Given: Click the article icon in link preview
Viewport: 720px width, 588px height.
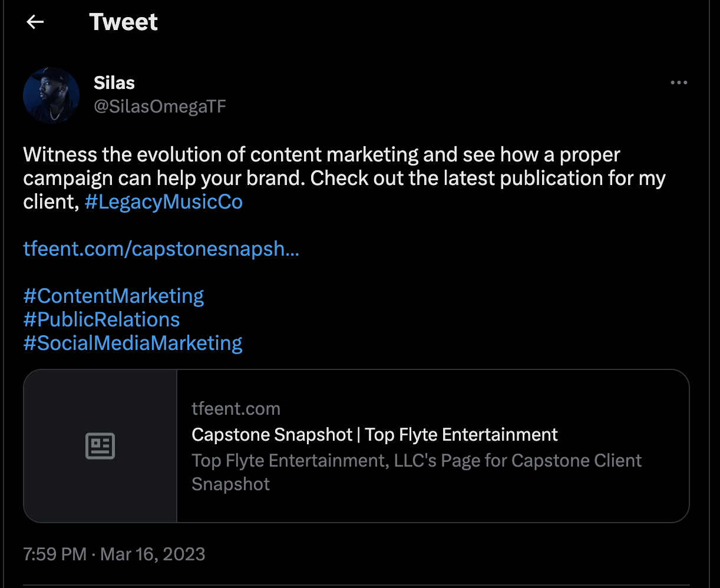Looking at the screenshot, I should tap(100, 446).
